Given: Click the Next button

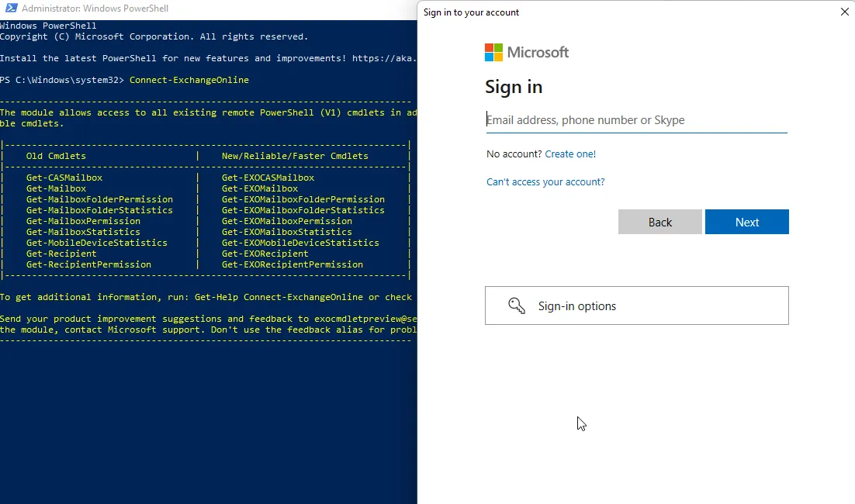Looking at the screenshot, I should [746, 222].
